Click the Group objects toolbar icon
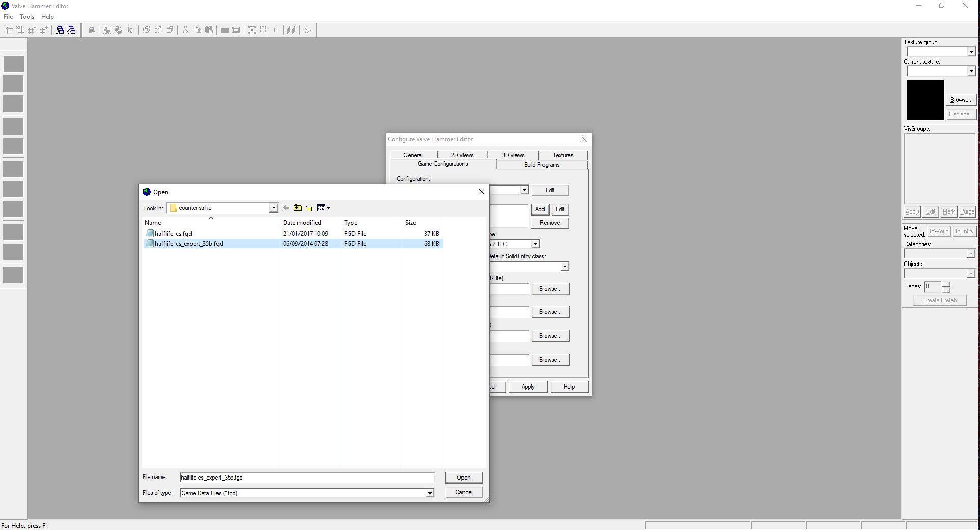Viewport: 980px width, 530px height. point(107,30)
